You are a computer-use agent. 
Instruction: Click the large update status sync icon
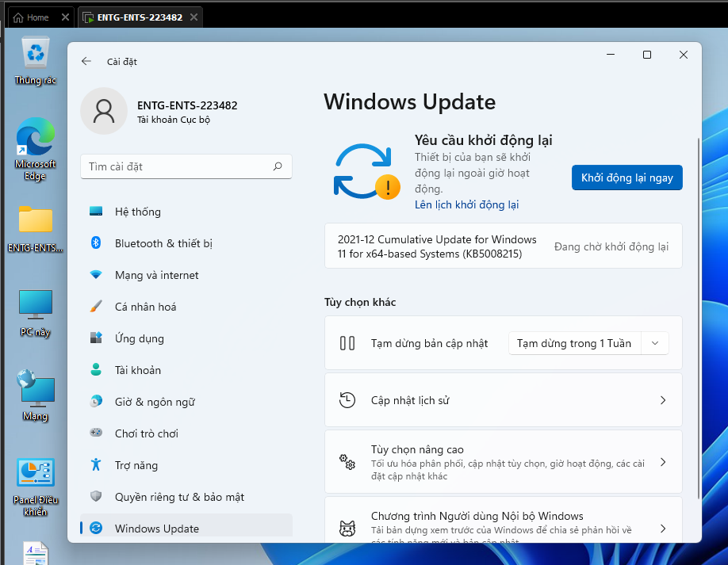point(366,172)
